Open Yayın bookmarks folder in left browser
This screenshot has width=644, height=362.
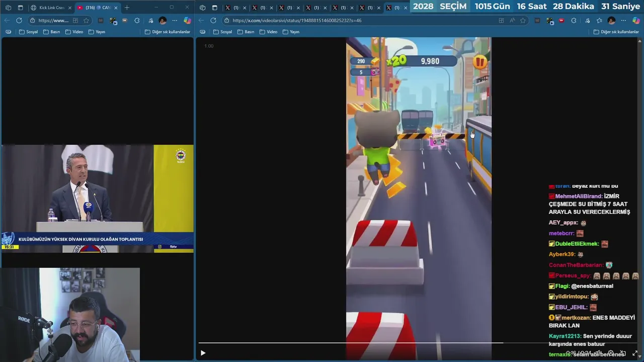[97, 32]
